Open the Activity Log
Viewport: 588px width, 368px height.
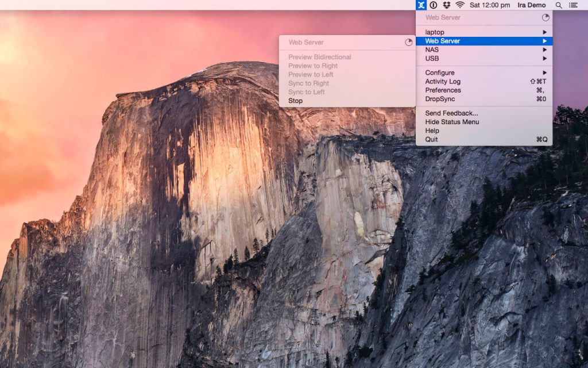tap(442, 82)
